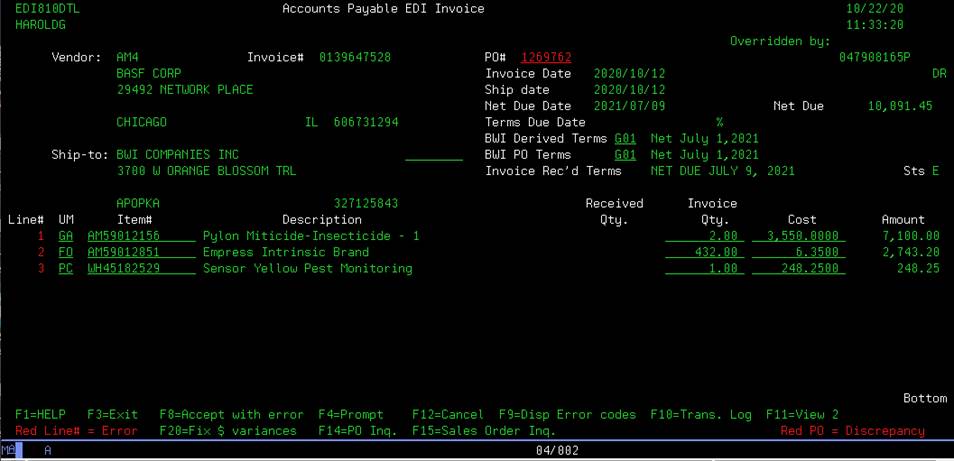Click F20=Fix $ variances
954x461 pixels.
point(228,431)
